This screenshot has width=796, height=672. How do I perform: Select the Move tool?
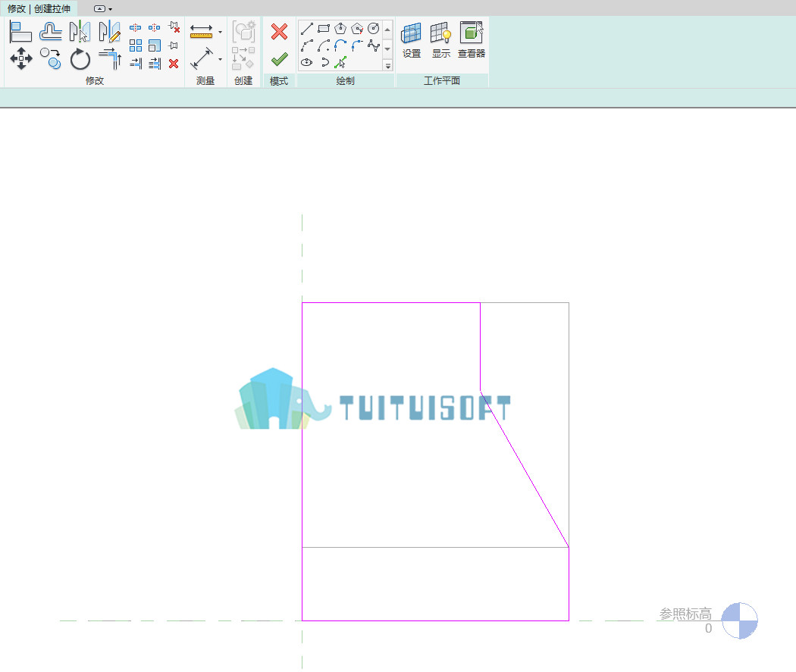pos(20,59)
